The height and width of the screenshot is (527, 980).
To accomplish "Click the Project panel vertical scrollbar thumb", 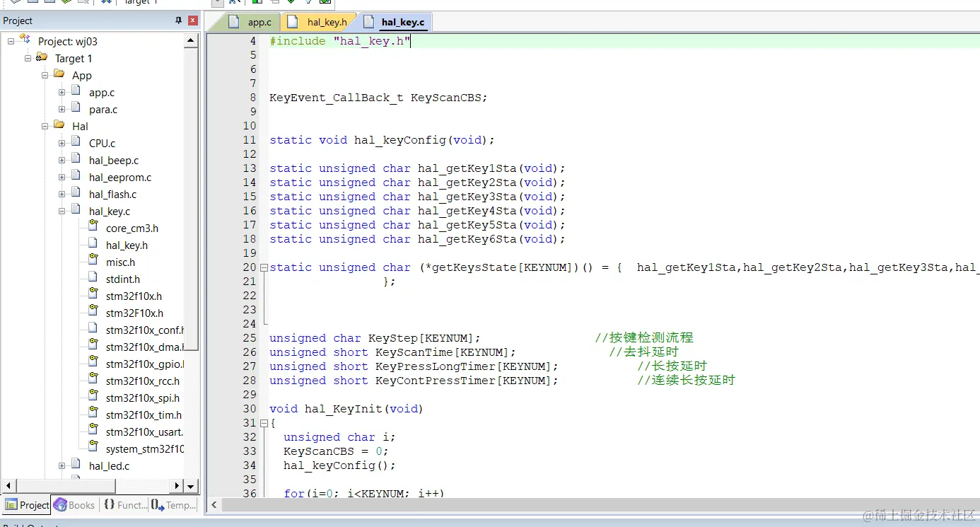I will click(192, 198).
